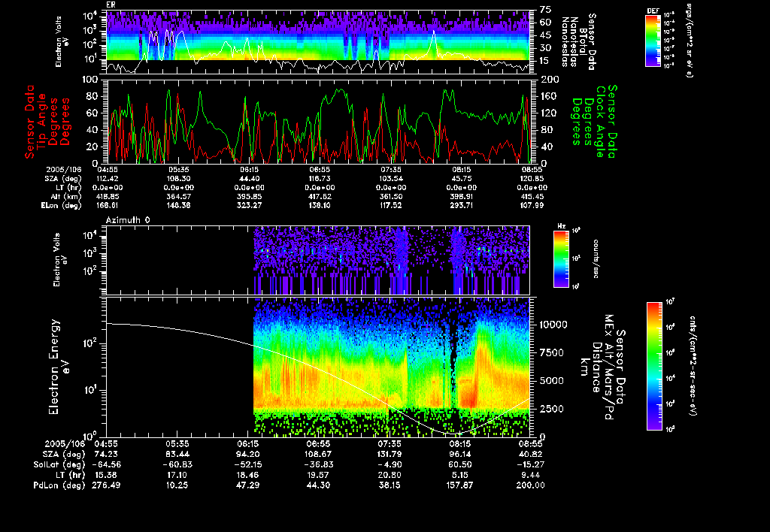Select the 'Azimuth 0' panel title
The image size is (770, 532).
click(x=128, y=220)
